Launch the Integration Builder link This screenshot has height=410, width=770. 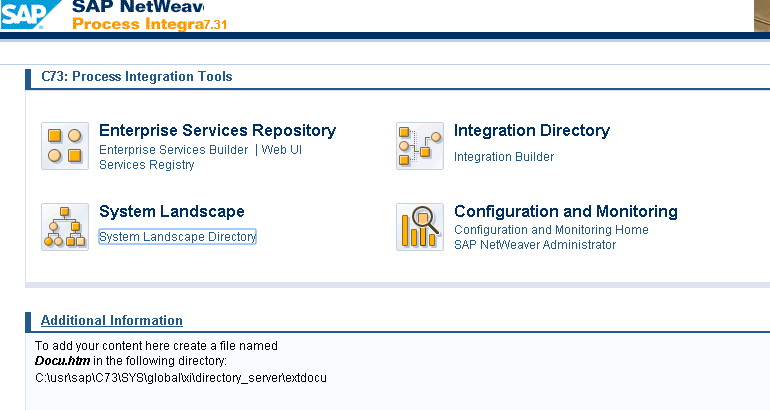click(503, 157)
